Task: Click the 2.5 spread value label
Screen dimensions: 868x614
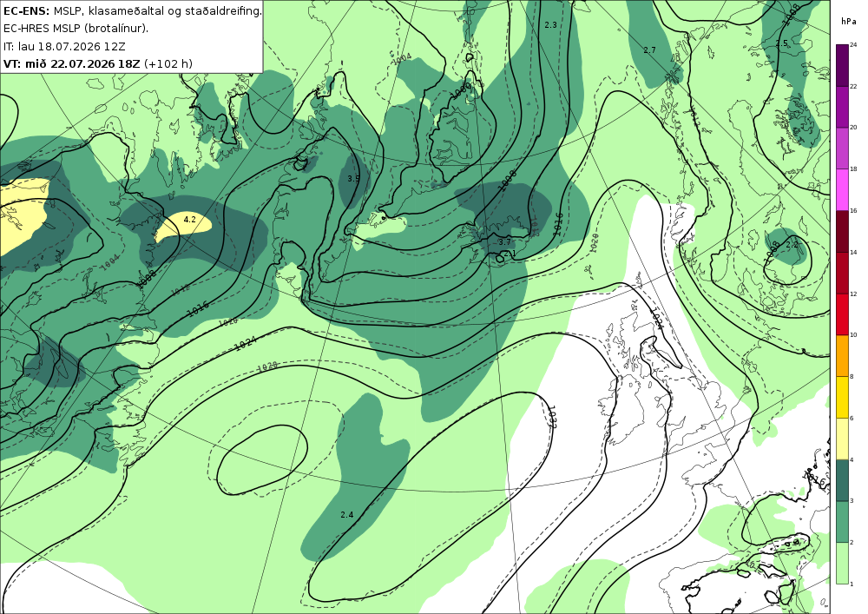Action: 782,43
